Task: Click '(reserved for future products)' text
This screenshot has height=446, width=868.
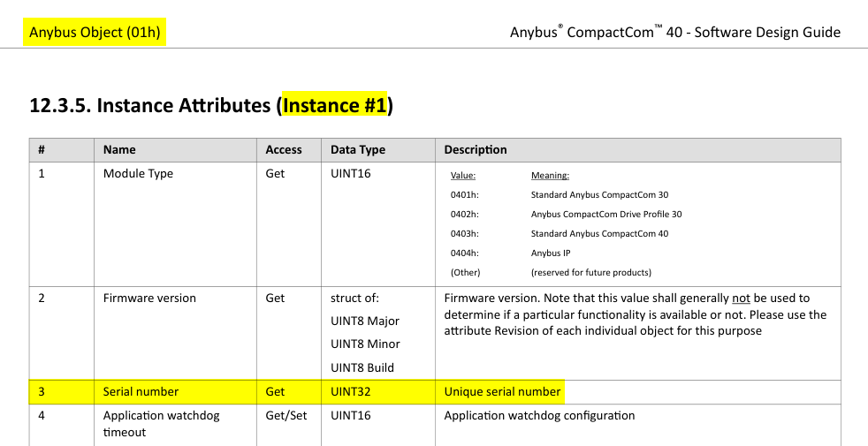Action: click(x=591, y=272)
